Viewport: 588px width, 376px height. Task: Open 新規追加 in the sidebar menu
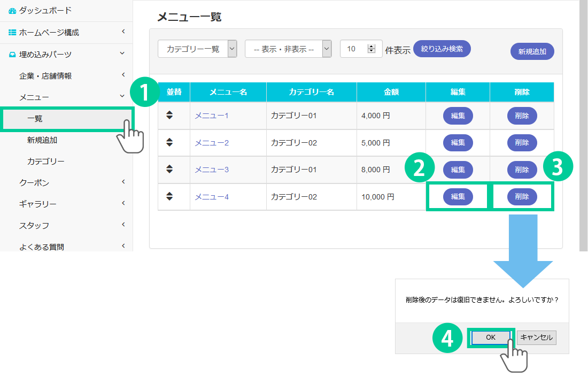(x=42, y=140)
